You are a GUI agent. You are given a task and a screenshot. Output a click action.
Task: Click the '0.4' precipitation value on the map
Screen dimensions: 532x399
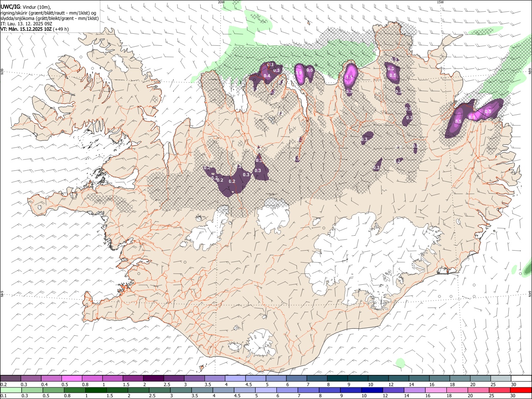coord(267,76)
